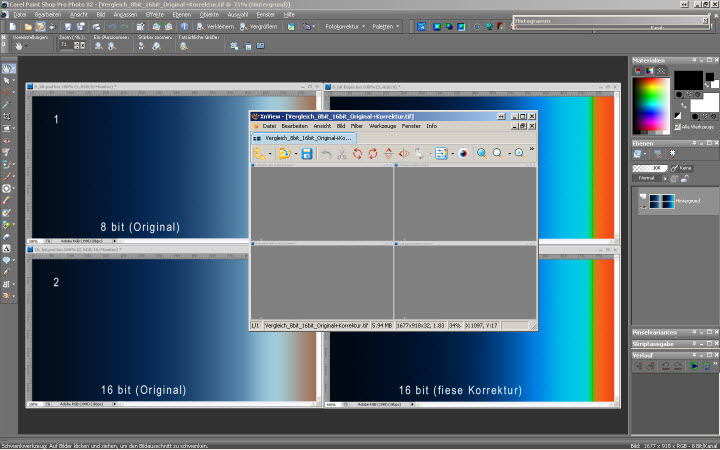Click the rotate left icon in XnView
Image resolution: width=720 pixels, height=450 pixels.
[357, 153]
